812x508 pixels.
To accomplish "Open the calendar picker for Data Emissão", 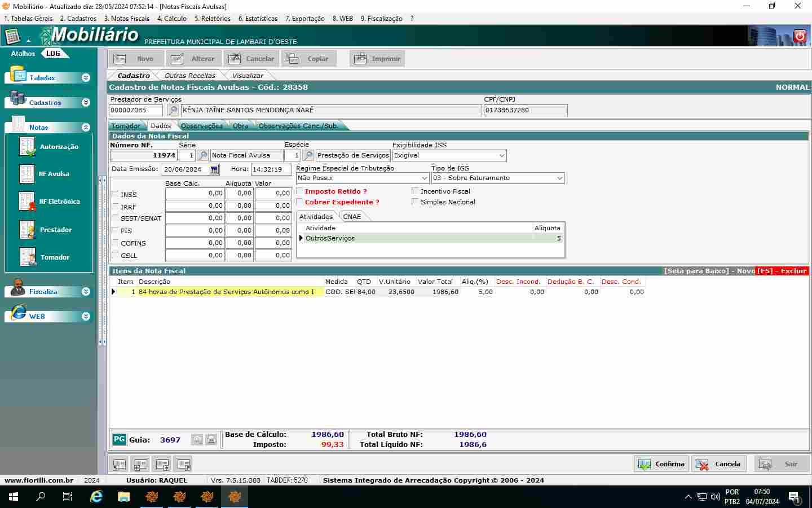I will pyautogui.click(x=214, y=169).
